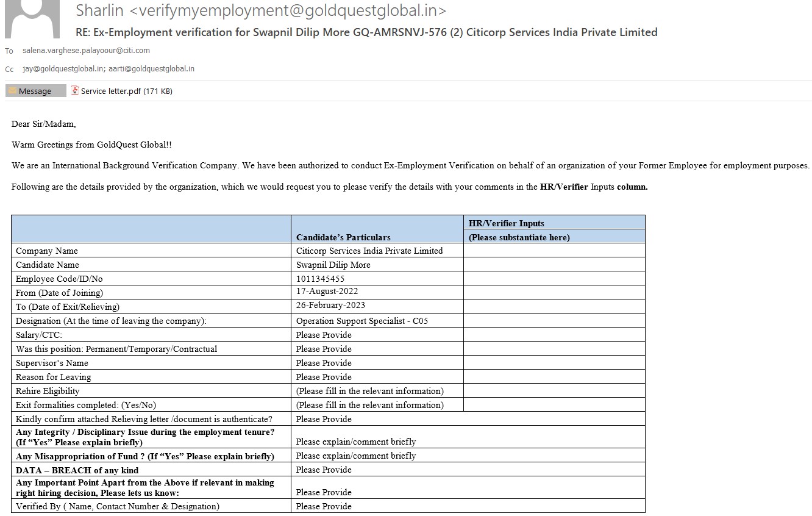The width and height of the screenshot is (812, 516).
Task: Click 'Please Provide' in the Verified By row
Action: (324, 506)
